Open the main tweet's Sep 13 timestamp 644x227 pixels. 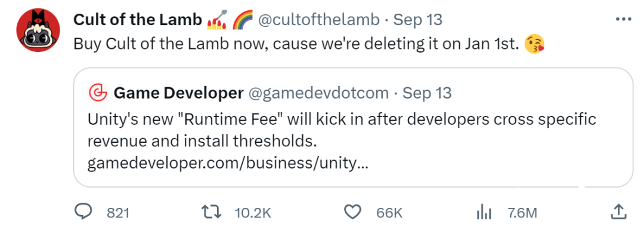tap(417, 19)
